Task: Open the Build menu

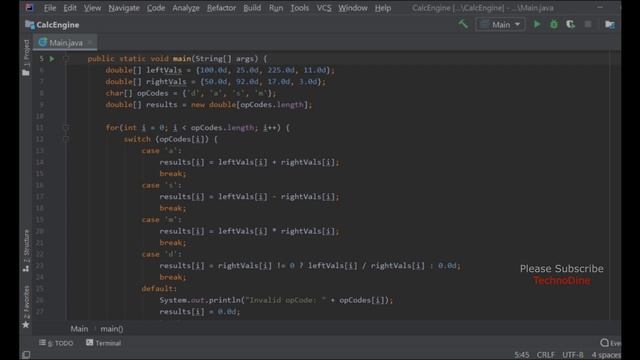Action: pos(252,8)
